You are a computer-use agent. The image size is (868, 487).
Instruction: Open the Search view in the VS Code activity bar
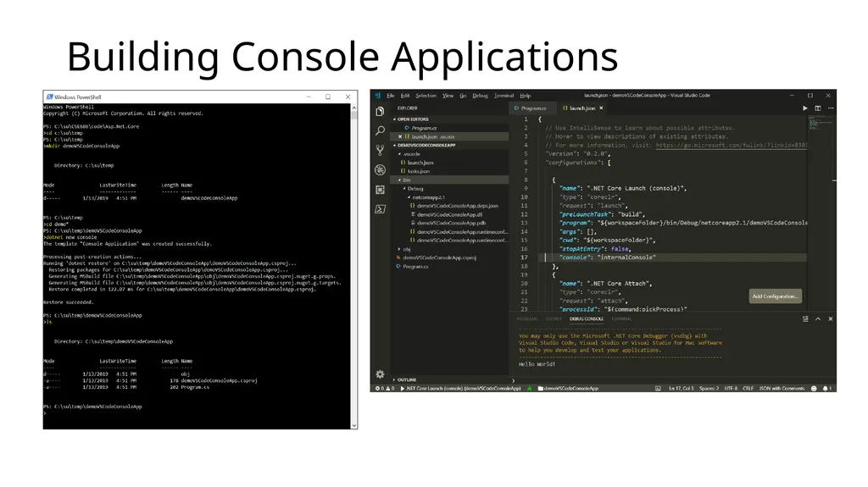pos(380,130)
